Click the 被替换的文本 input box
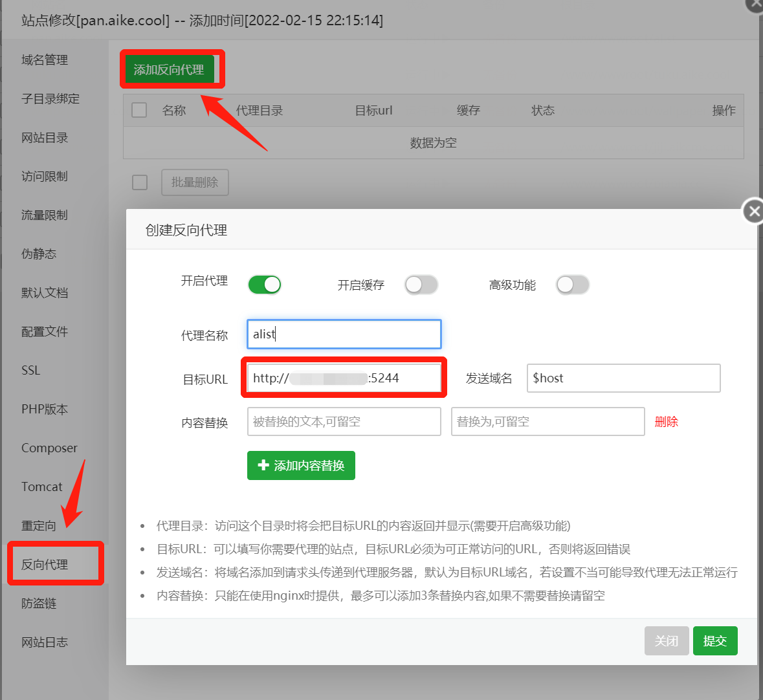This screenshot has height=700, width=763. [344, 422]
